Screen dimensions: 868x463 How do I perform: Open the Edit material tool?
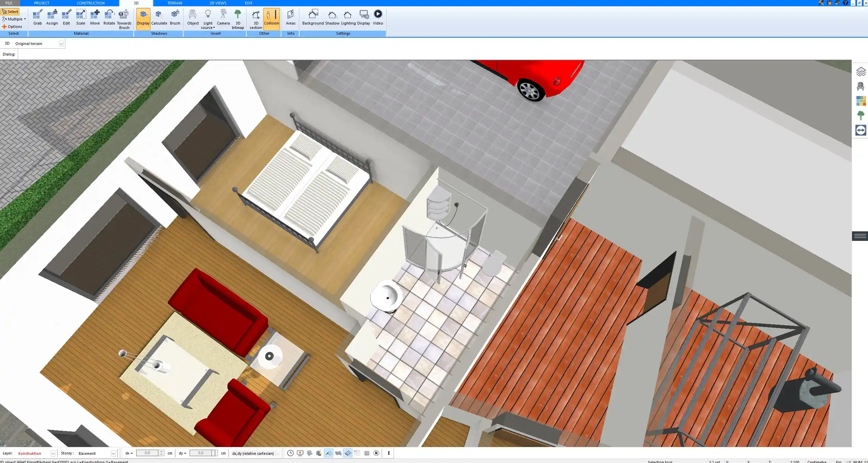(x=66, y=18)
